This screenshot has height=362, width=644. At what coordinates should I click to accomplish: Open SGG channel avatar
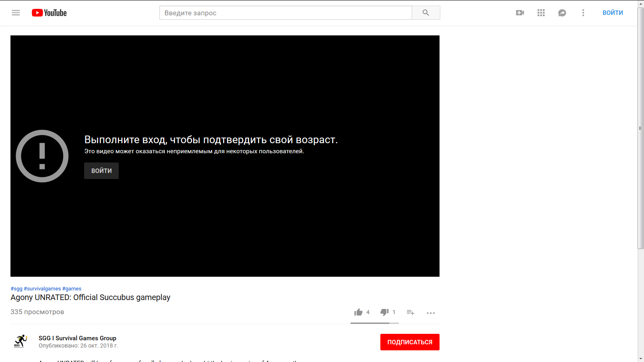pos(21,341)
